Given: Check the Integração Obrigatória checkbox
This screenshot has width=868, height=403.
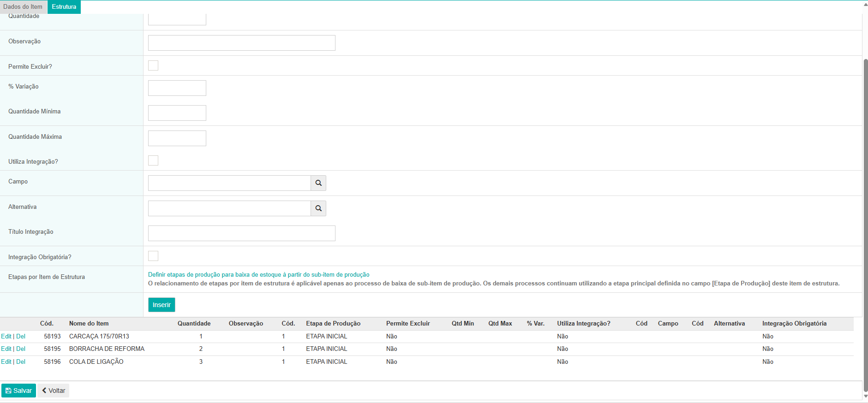Looking at the screenshot, I should 153,256.
